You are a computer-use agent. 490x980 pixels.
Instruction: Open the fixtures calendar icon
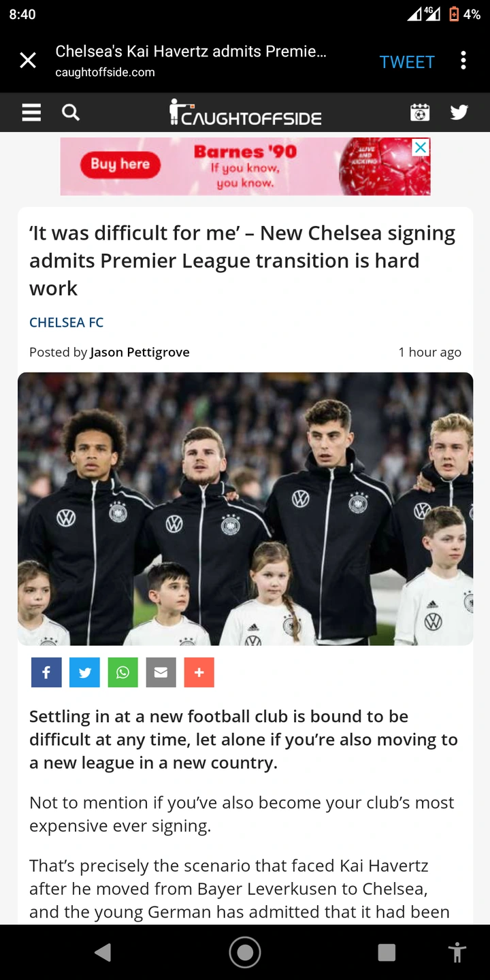coord(420,112)
